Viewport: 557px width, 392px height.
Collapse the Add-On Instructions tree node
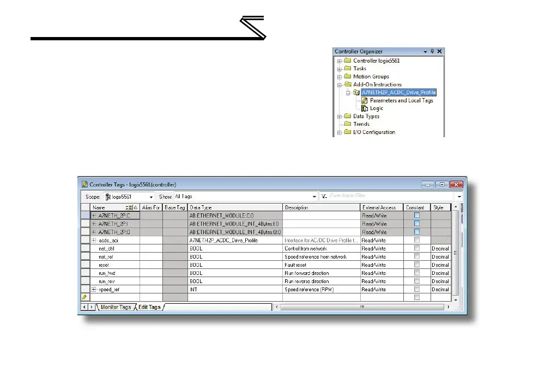(340, 85)
